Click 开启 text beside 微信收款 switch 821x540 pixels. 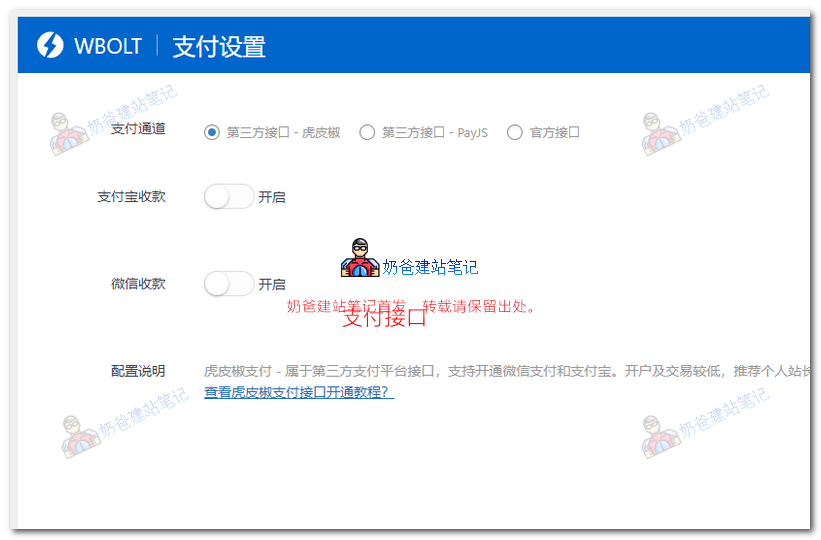[272, 284]
